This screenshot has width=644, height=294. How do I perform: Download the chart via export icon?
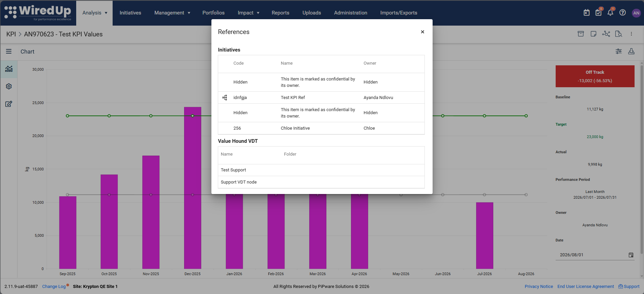point(632,51)
